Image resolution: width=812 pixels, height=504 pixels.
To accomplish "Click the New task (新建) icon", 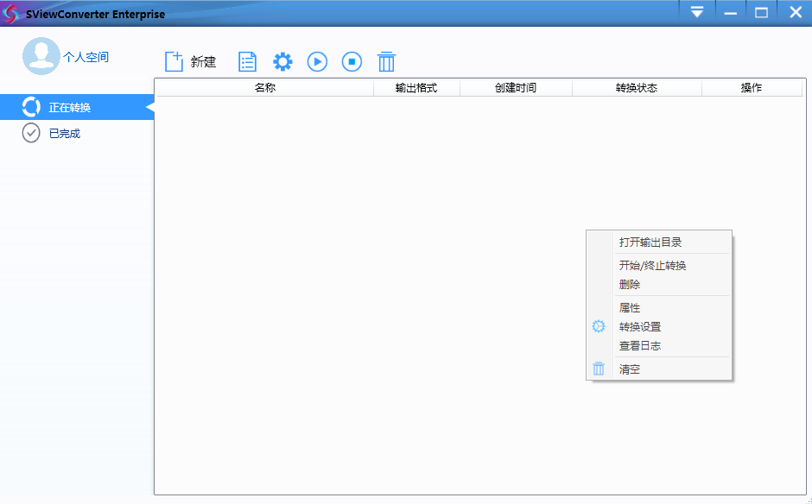I will point(174,61).
